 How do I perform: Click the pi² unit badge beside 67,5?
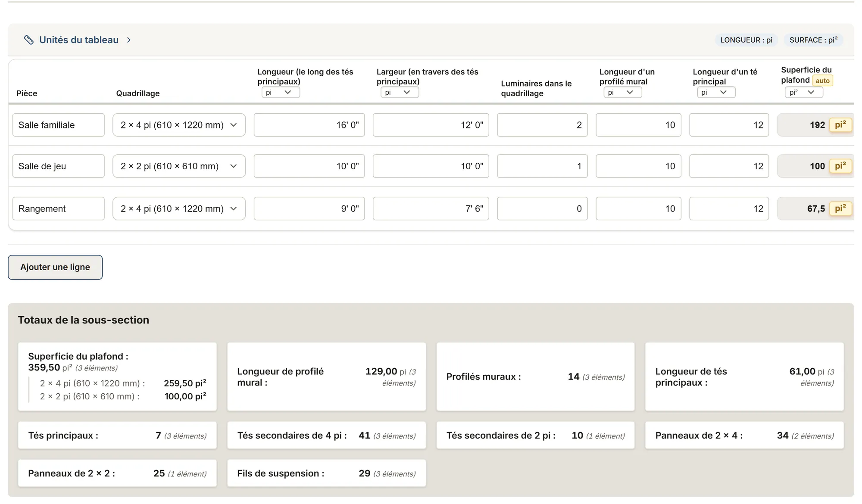click(840, 208)
